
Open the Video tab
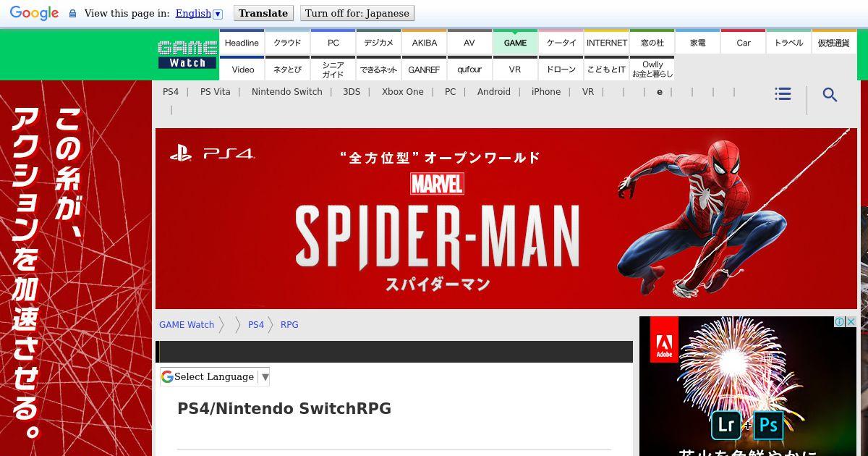click(x=242, y=69)
